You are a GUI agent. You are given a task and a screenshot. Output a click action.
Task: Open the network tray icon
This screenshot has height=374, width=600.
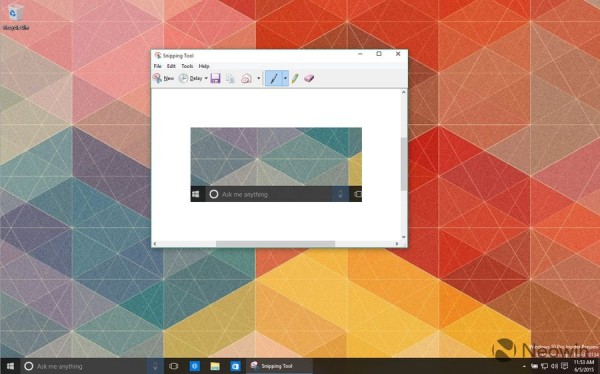pos(545,367)
